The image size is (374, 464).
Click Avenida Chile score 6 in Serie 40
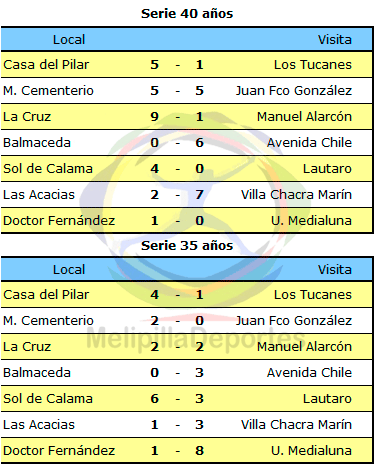pyautogui.click(x=199, y=143)
